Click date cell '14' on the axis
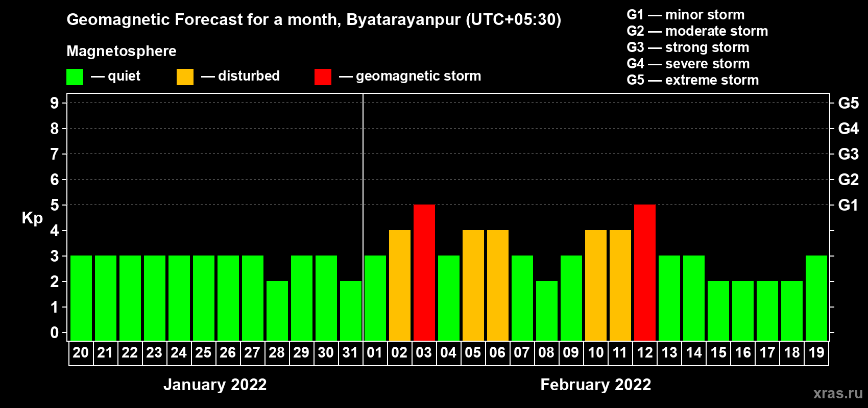This screenshot has height=408, width=868. coord(694,353)
